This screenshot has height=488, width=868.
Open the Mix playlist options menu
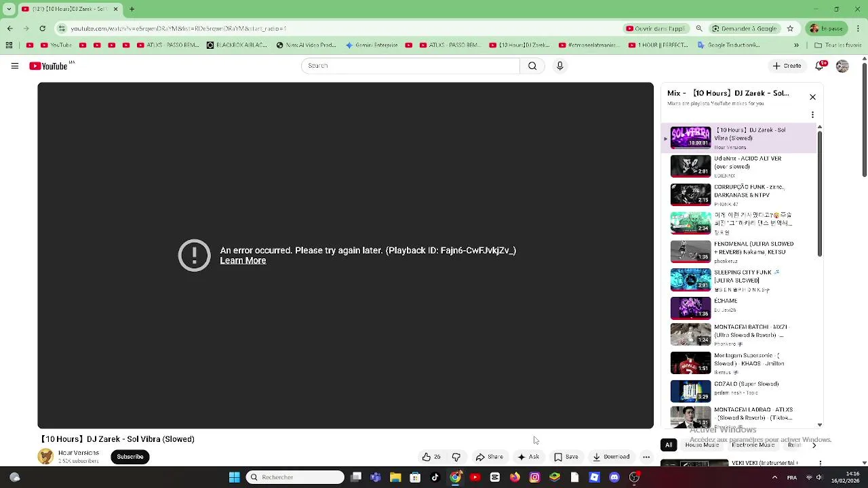(812, 115)
